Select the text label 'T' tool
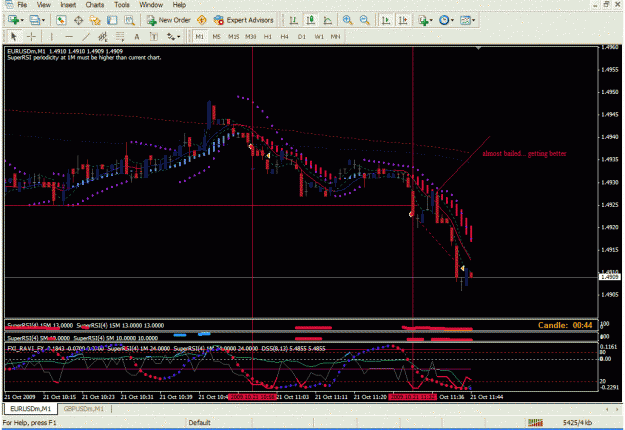This screenshot has width=625, height=430. tap(154, 37)
